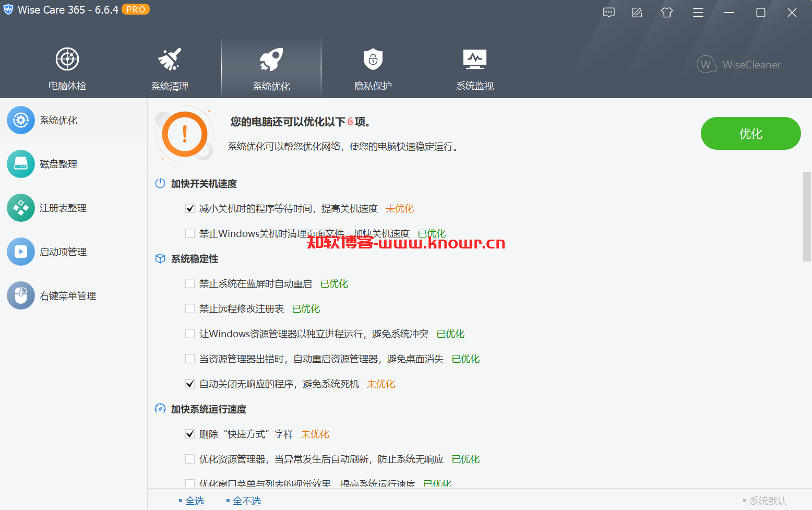Uncheck 减小关机时的程序等待时间 option
Screen dimensions: 812x510
[190, 208]
